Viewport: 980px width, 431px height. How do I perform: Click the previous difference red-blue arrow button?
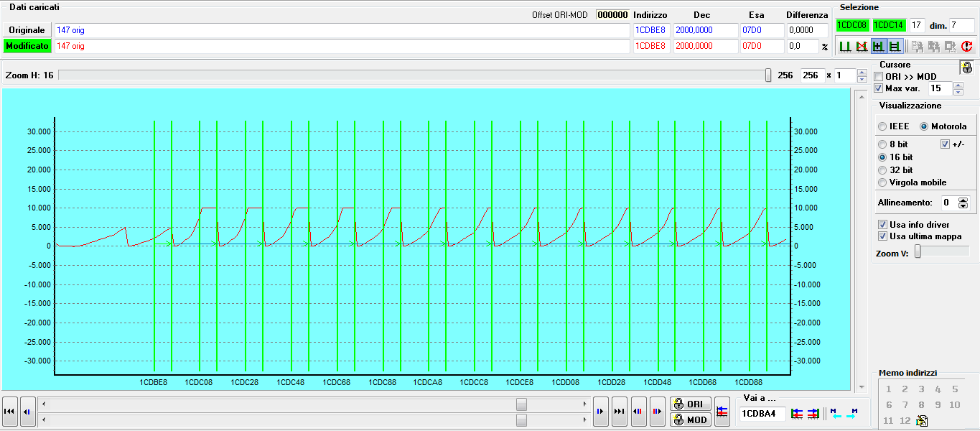[x=638, y=412]
